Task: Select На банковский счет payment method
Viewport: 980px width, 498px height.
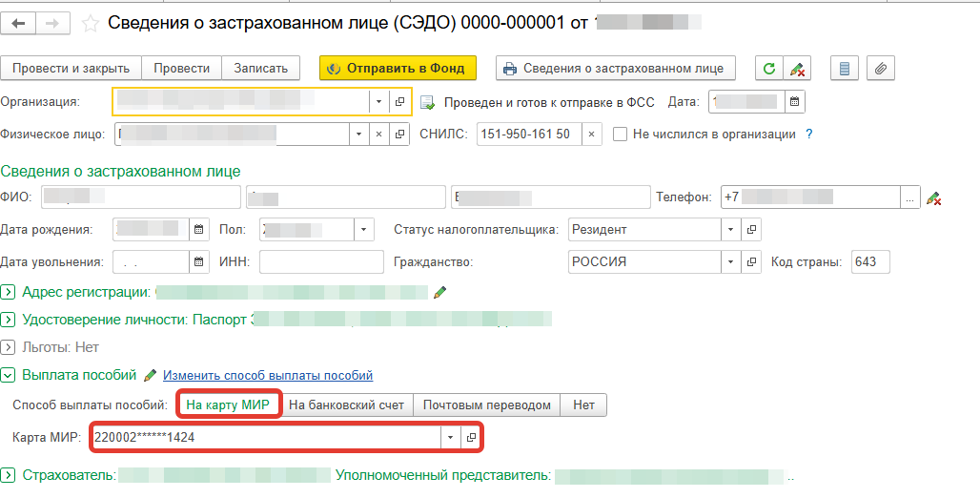Action: (x=347, y=405)
